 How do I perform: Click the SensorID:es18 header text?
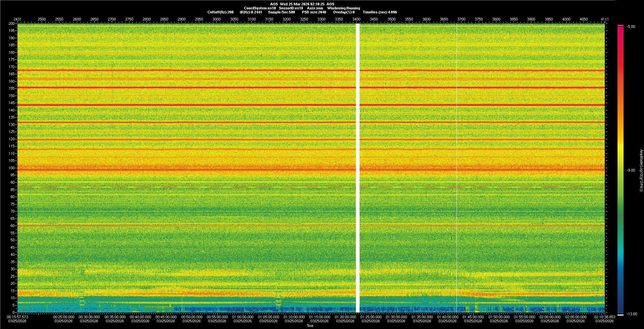(x=291, y=8)
